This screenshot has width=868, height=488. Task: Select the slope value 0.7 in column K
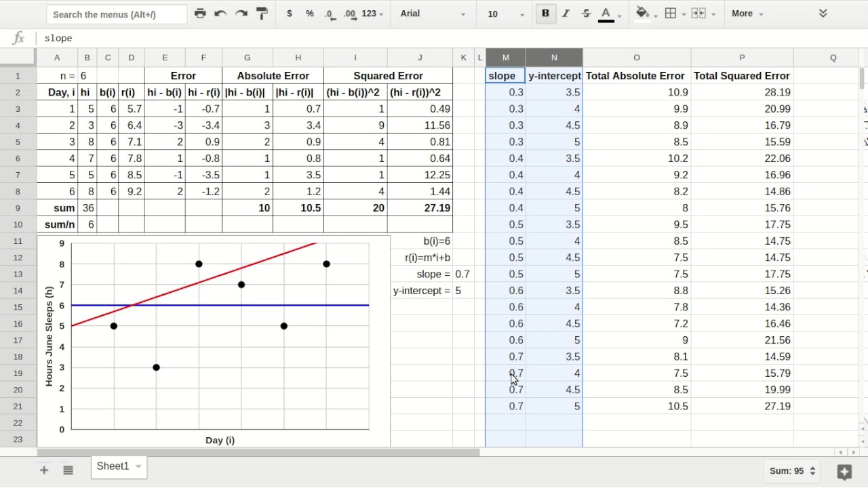pos(463,274)
